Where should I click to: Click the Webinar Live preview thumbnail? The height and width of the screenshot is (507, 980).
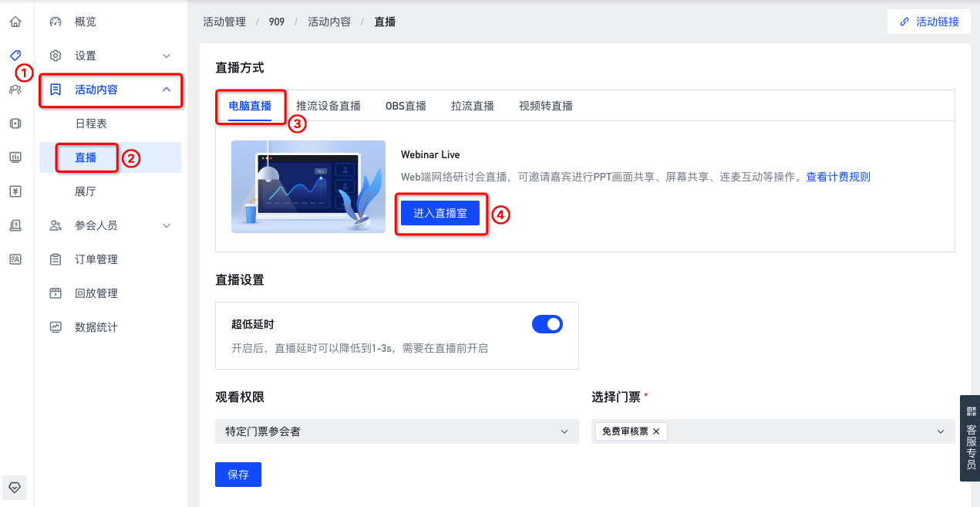pos(308,187)
